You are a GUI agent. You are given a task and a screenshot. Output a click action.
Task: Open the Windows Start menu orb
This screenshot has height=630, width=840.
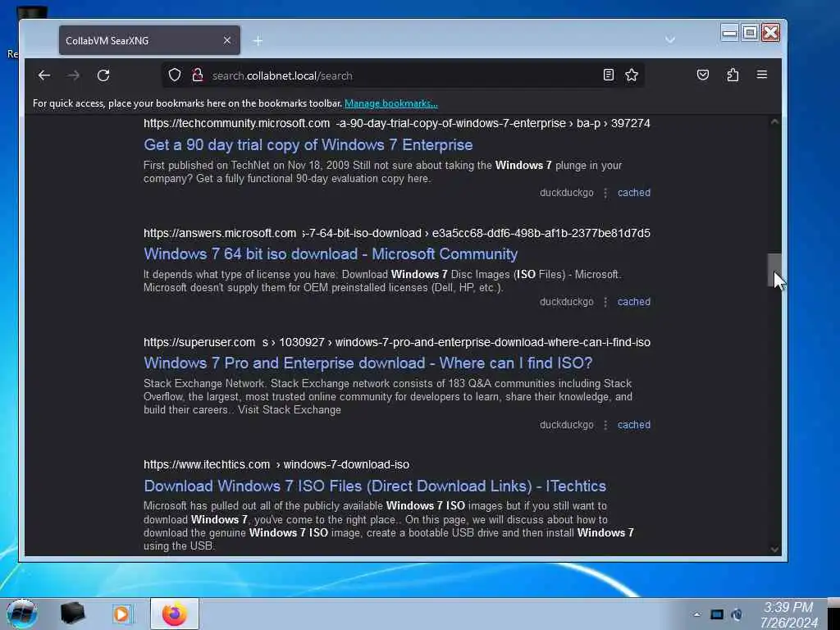[x=22, y=614]
